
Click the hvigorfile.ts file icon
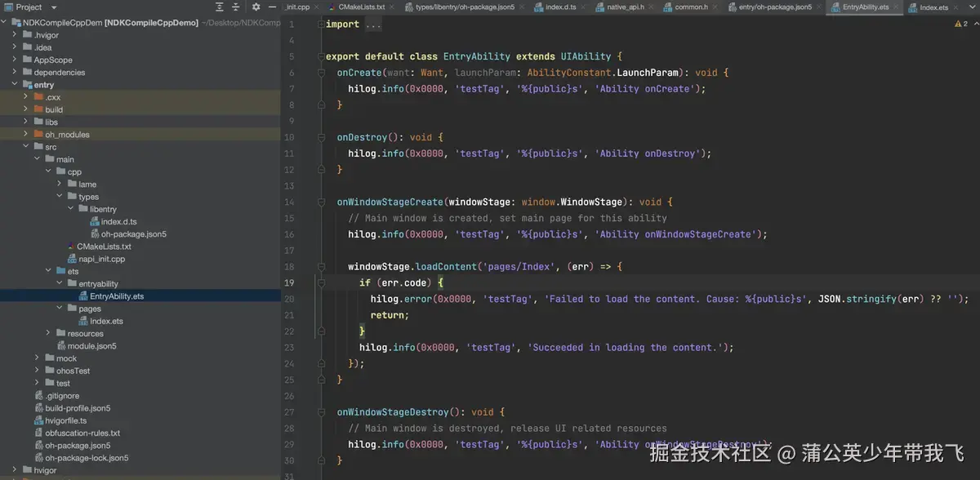tap(38, 420)
